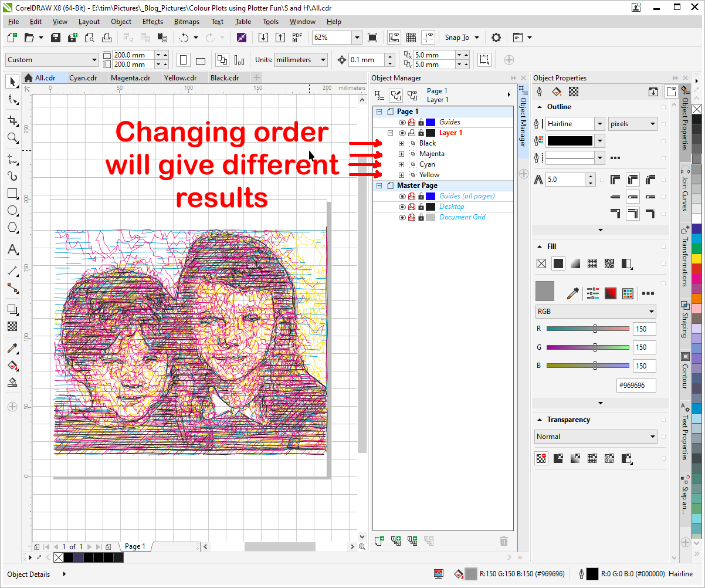Hide the Magenta layer using its eye toggle

pyautogui.click(x=402, y=153)
